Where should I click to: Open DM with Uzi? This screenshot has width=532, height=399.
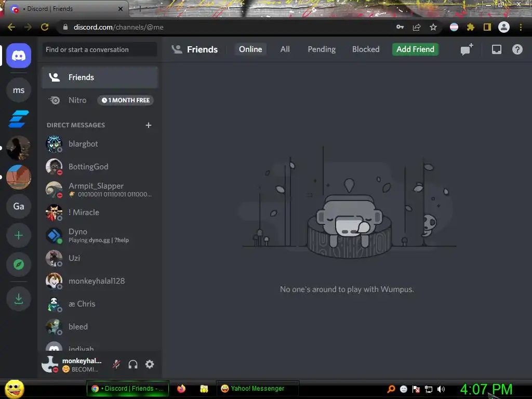pos(100,258)
